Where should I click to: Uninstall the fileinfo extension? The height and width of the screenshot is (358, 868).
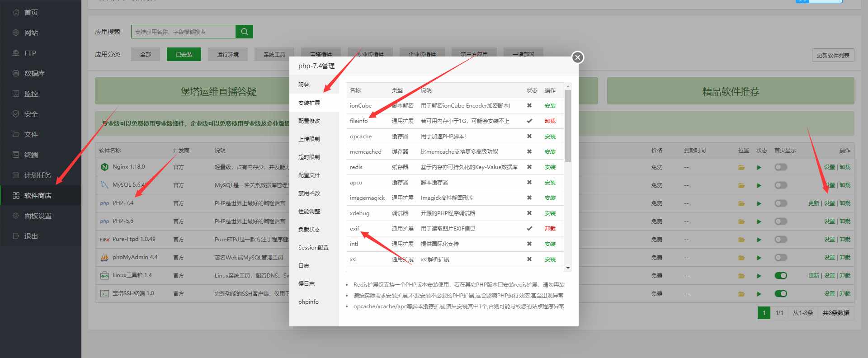pyautogui.click(x=550, y=121)
